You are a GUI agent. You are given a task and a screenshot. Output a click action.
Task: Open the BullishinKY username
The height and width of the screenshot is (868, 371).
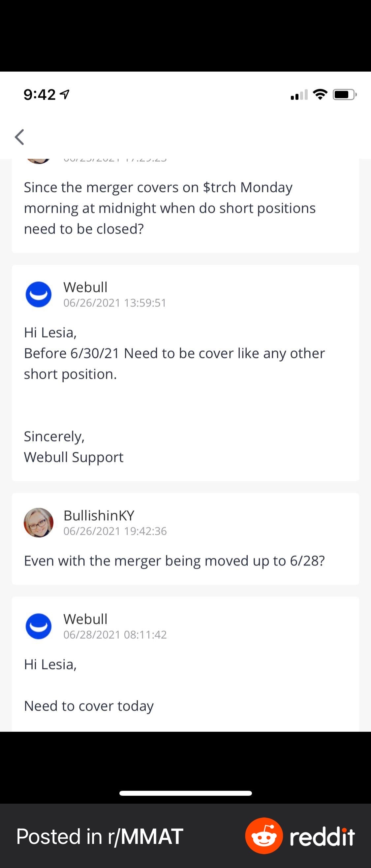click(99, 515)
